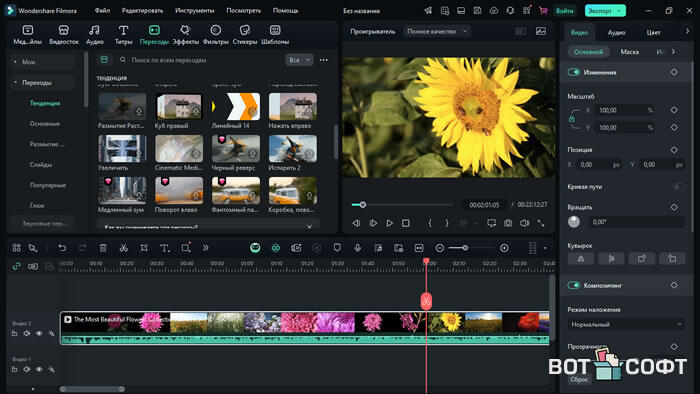
Task: Switch to the Аудио properties tab
Action: tap(616, 32)
